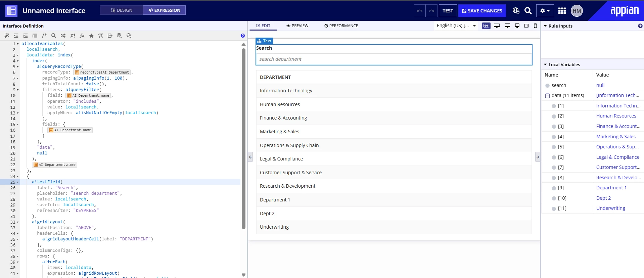Select tablet preview size
The image size is (644, 278).
pos(526,26)
